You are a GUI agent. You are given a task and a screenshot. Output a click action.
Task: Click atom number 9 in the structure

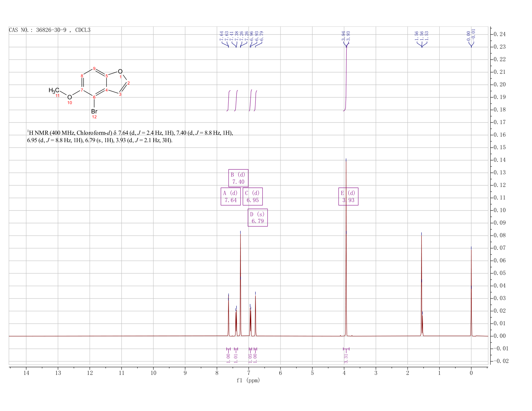(x=94, y=68)
